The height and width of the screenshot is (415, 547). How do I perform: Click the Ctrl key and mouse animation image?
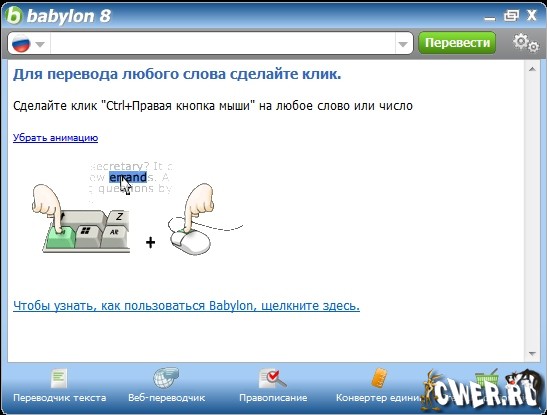click(138, 208)
